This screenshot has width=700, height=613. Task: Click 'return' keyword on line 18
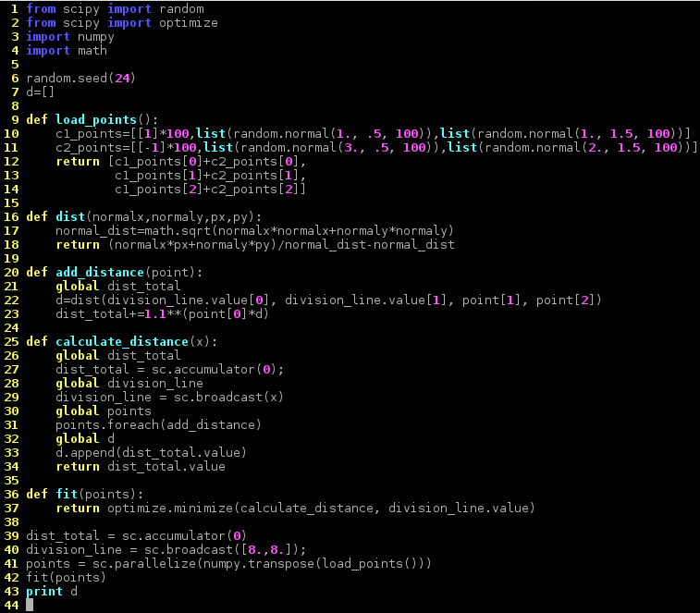[x=78, y=245]
